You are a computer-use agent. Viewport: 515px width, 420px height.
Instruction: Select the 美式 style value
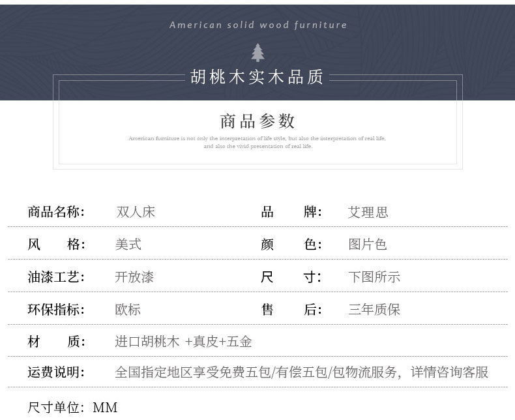(128, 245)
